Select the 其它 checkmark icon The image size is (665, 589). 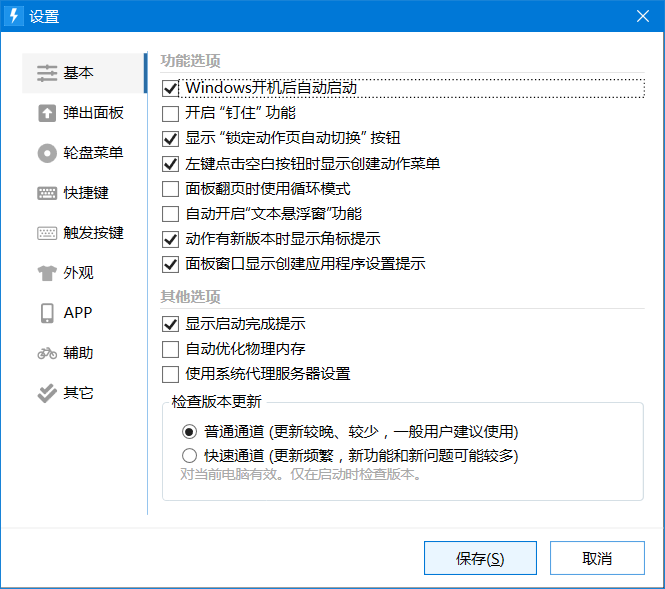coord(47,393)
